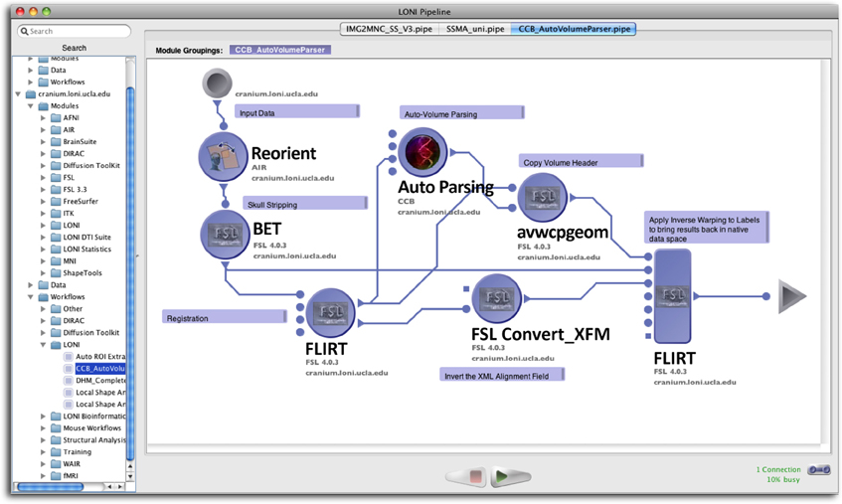Click the Registration annotation label

[225, 317]
